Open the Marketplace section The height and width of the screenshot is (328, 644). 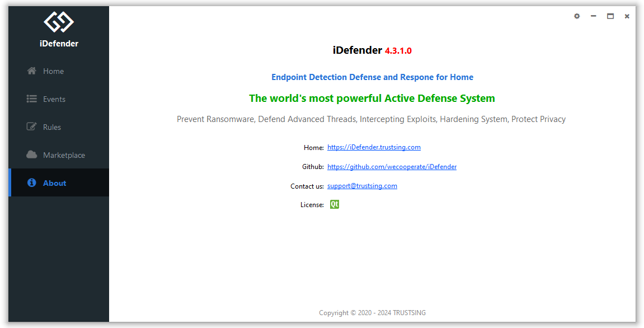(59, 155)
